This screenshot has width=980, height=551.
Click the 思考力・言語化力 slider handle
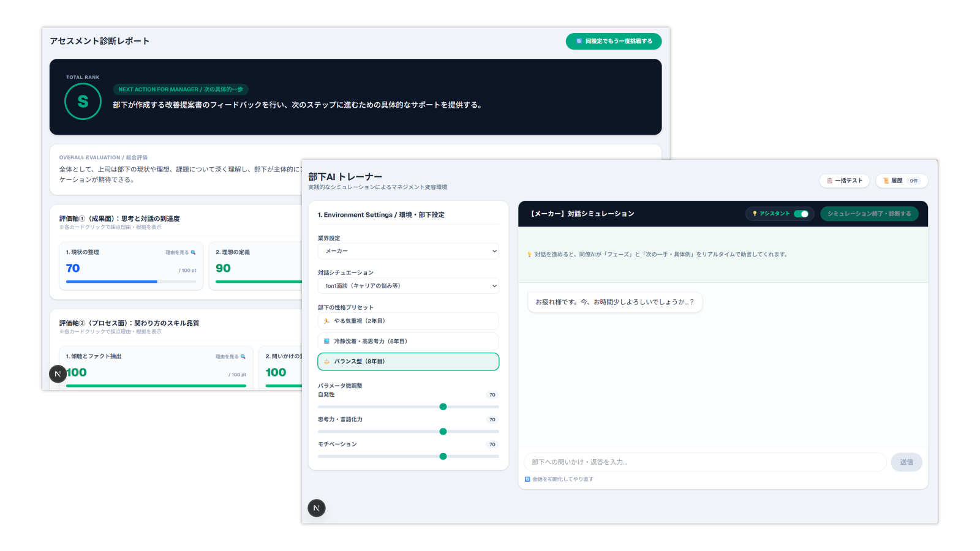pos(443,432)
